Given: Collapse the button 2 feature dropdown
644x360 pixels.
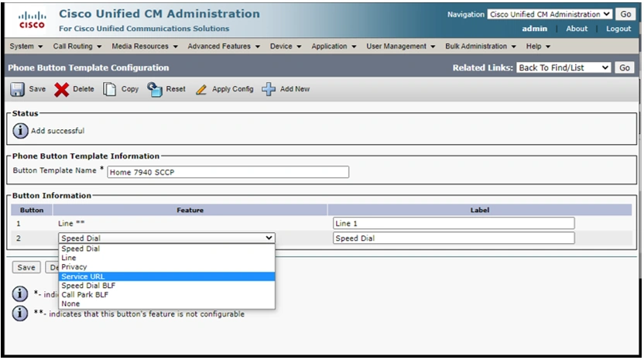Looking at the screenshot, I should tap(166, 238).
